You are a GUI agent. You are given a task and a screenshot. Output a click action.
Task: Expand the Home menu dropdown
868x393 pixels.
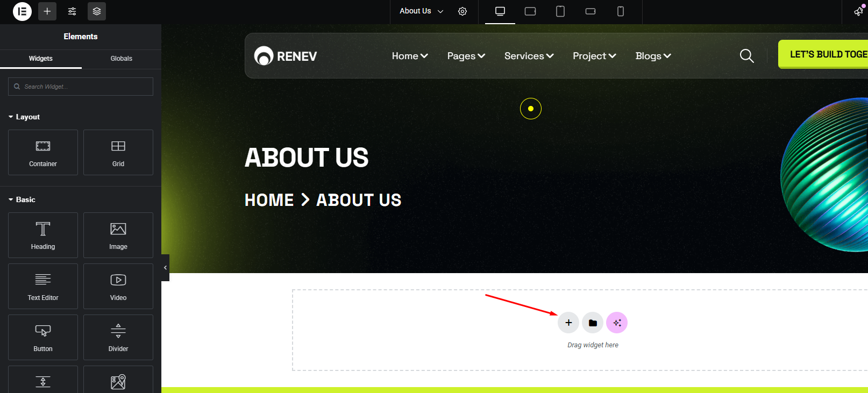pos(410,56)
